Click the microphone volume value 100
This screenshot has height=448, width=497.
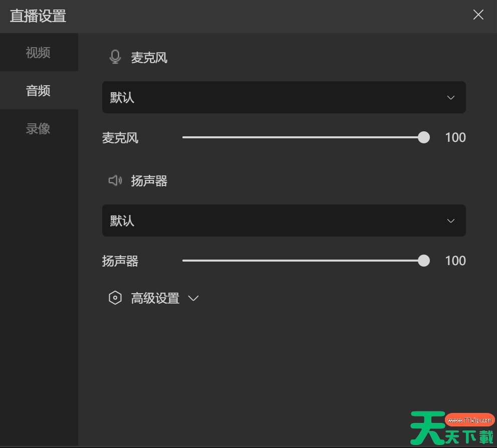(455, 137)
